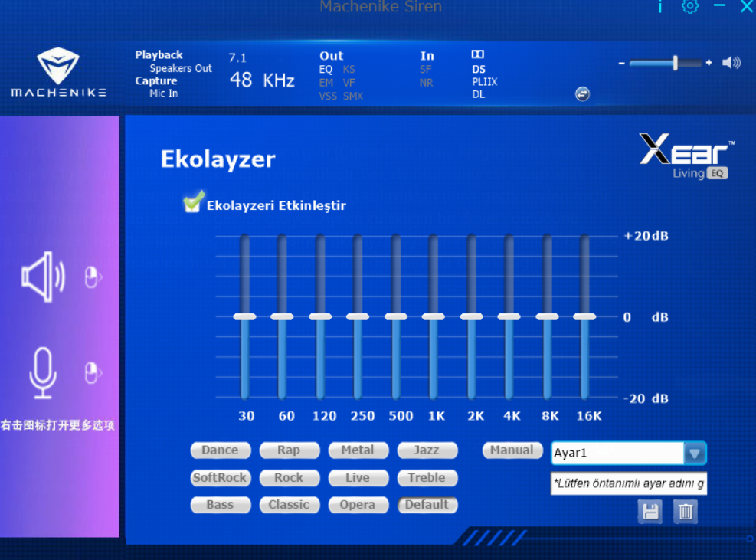Image resolution: width=756 pixels, height=560 pixels.
Task: Apply the Default preset
Action: tap(427, 505)
